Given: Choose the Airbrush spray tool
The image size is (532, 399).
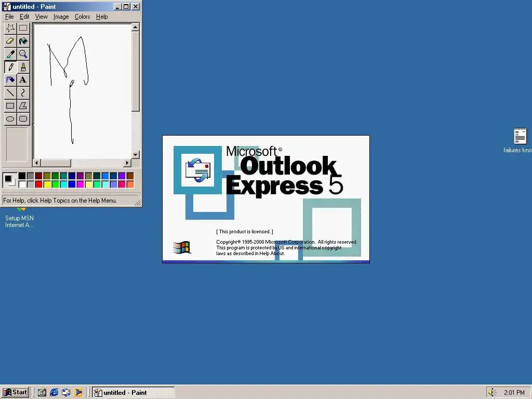Looking at the screenshot, I should pos(10,79).
